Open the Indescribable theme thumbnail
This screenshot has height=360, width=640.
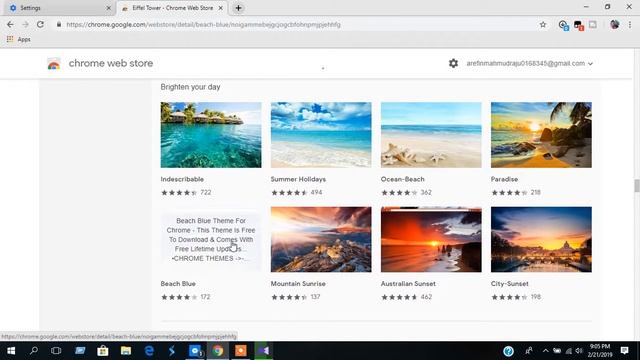[x=211, y=135]
